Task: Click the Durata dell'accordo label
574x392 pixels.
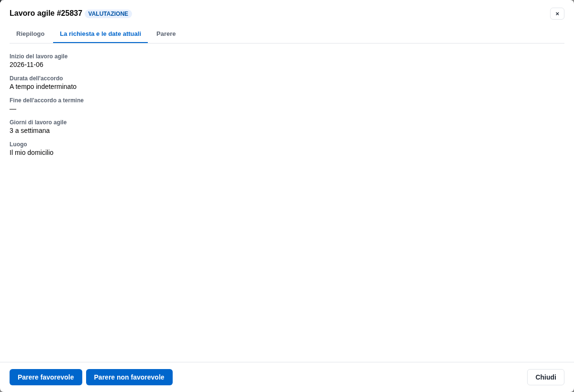Action: 36,78
